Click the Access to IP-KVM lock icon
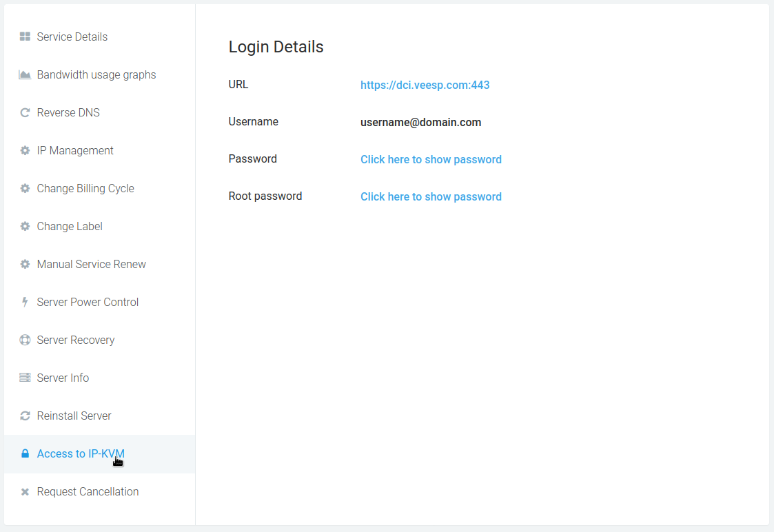 (x=25, y=453)
